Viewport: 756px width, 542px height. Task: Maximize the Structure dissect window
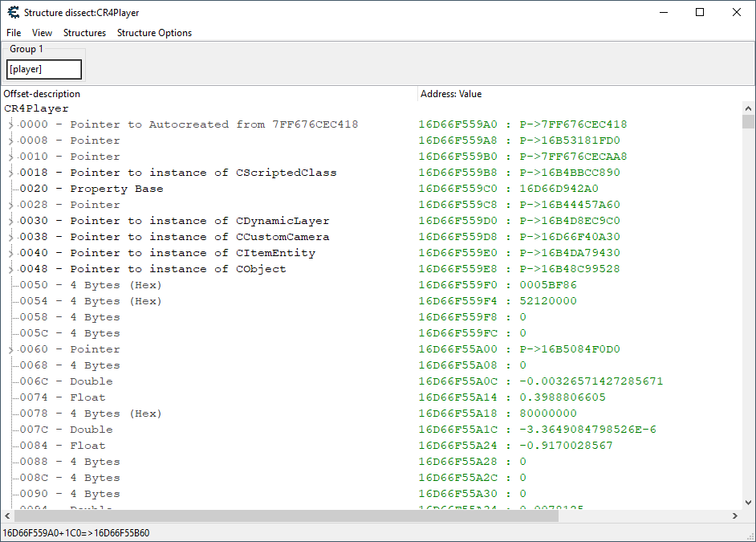tap(699, 12)
